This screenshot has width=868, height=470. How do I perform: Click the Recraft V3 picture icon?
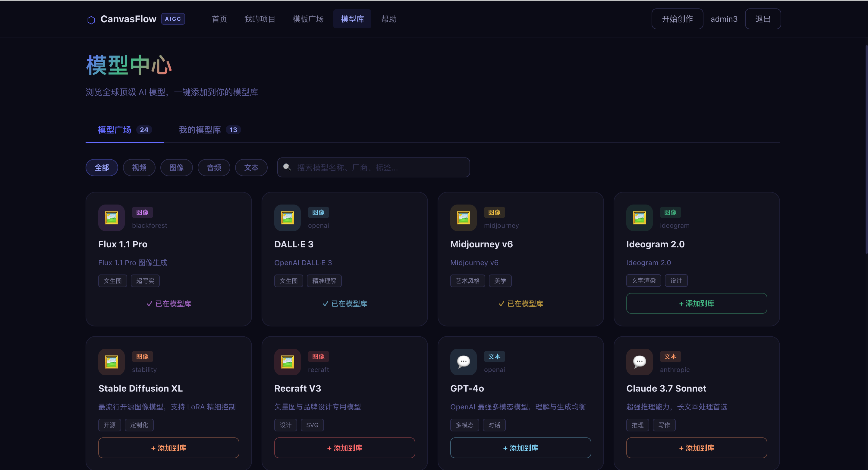click(x=287, y=362)
